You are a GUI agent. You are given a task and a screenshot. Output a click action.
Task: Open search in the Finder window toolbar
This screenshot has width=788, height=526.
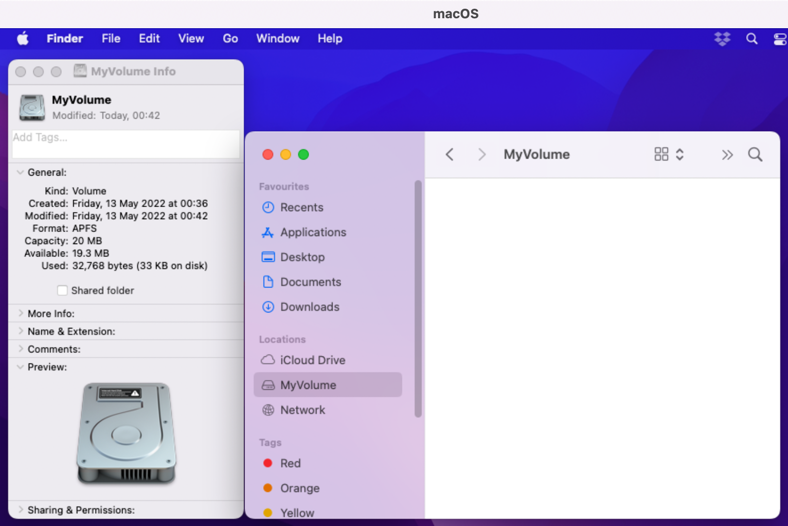755,155
